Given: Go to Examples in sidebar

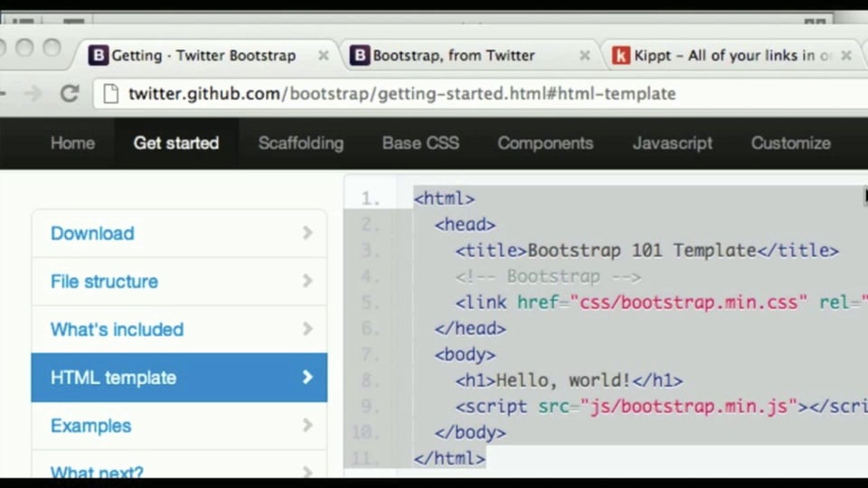Looking at the screenshot, I should point(179,426).
